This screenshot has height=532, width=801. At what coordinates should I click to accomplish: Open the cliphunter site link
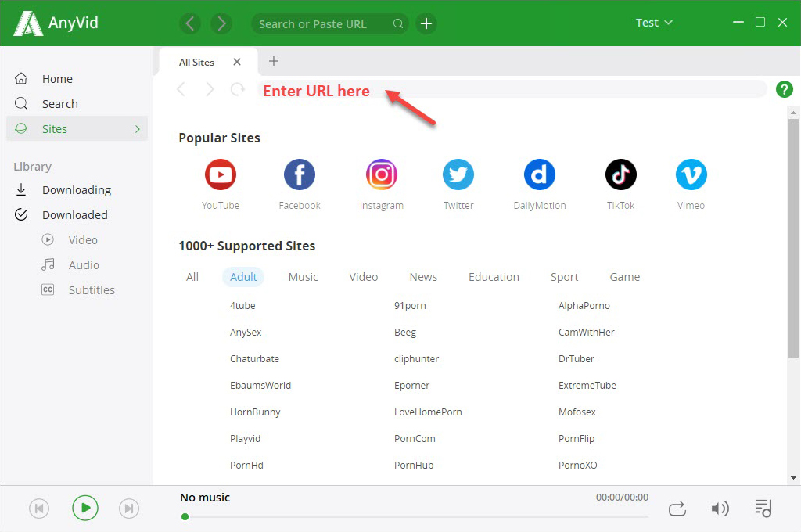point(416,359)
